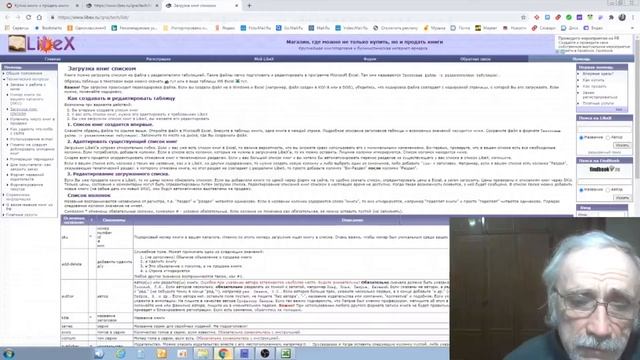Open 'Зачем регистрироваться' link in right panel
The width and height of the screenshot is (640, 360).
tap(600, 95)
